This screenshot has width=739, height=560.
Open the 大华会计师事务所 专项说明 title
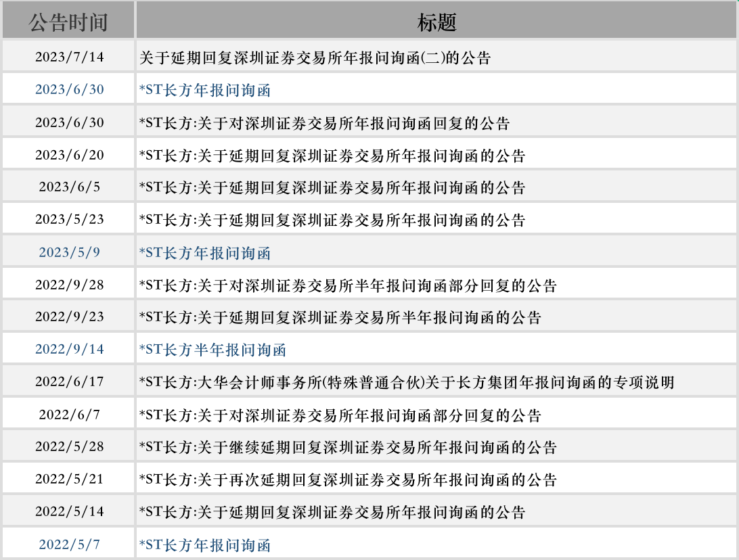click(407, 382)
